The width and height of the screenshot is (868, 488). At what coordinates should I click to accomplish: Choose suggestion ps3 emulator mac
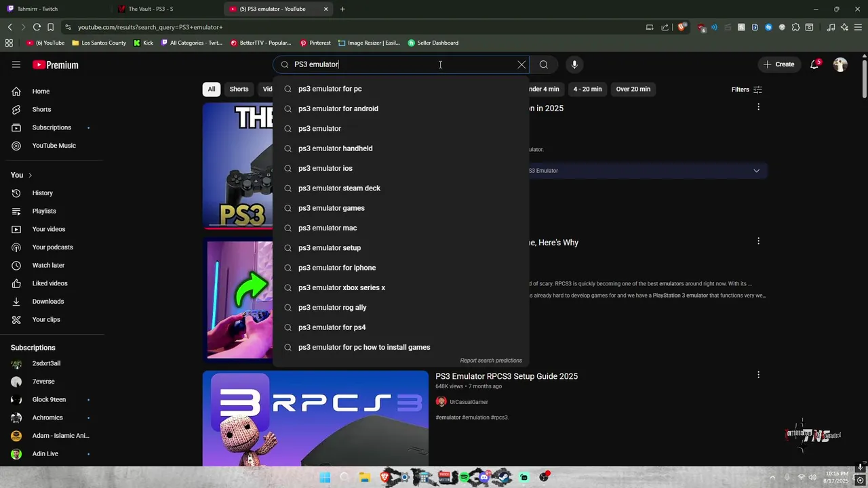pos(400,228)
